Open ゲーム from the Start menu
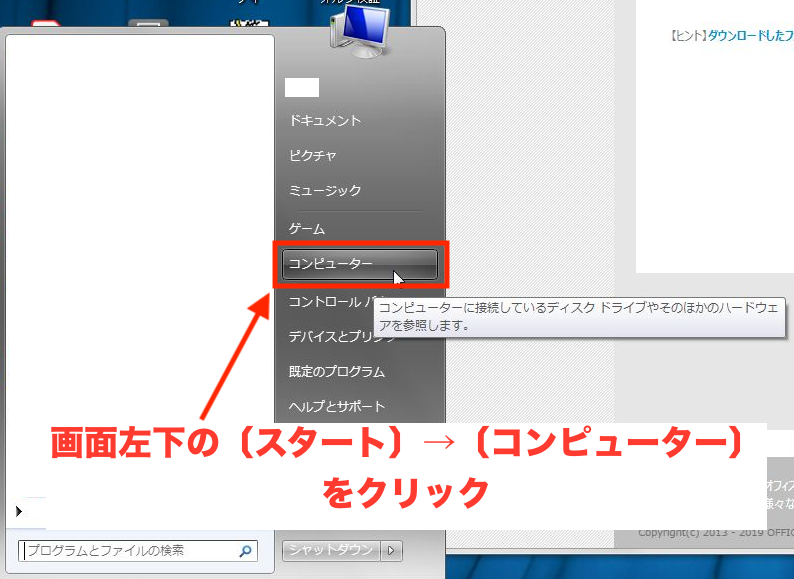Viewport: 794px width, 579px height. tap(306, 228)
